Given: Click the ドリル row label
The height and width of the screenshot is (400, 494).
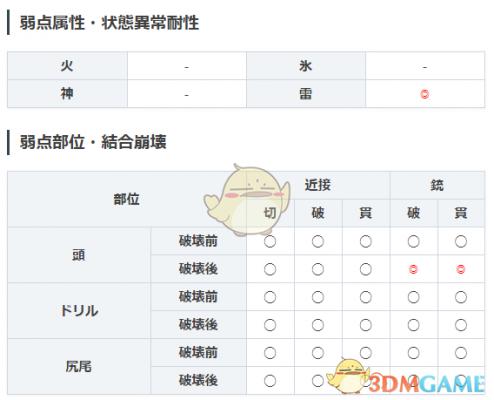Looking at the screenshot, I should (79, 311).
